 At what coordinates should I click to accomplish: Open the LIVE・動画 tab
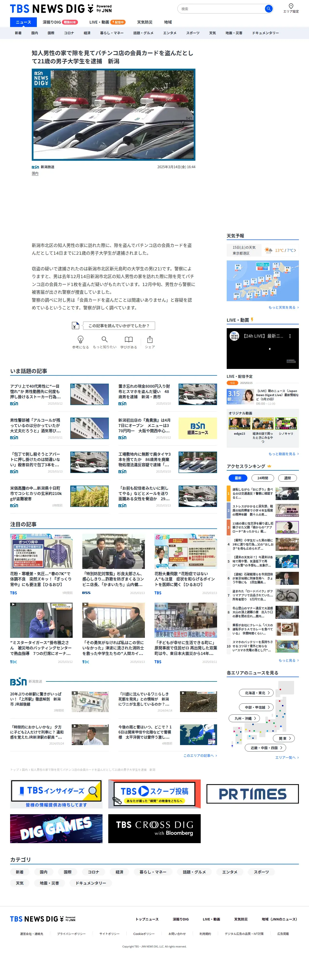coord(107,22)
